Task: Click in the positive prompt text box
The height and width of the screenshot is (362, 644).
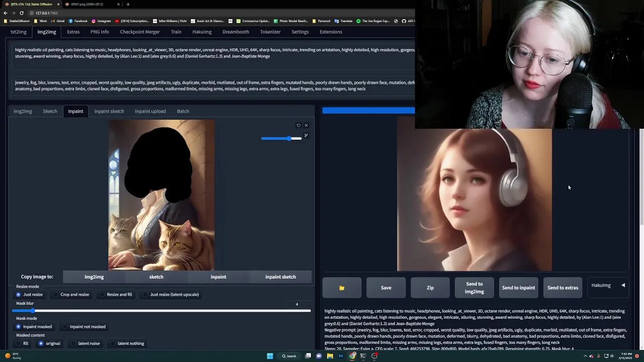Action: (x=214, y=56)
